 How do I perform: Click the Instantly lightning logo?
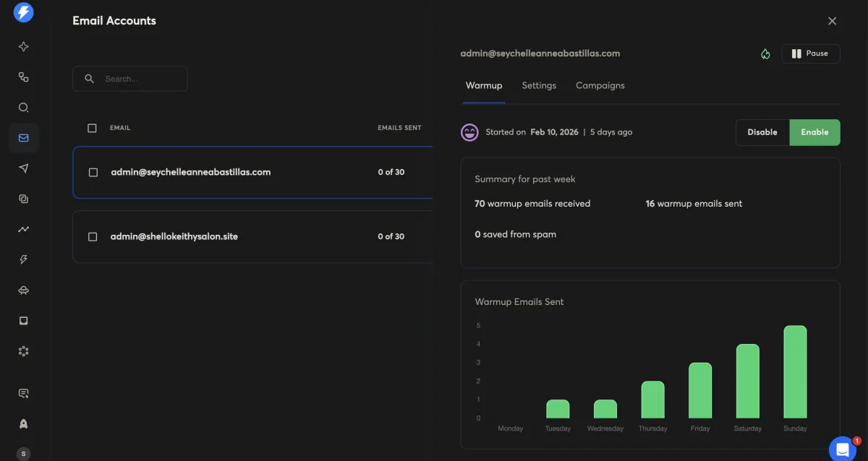point(24,12)
